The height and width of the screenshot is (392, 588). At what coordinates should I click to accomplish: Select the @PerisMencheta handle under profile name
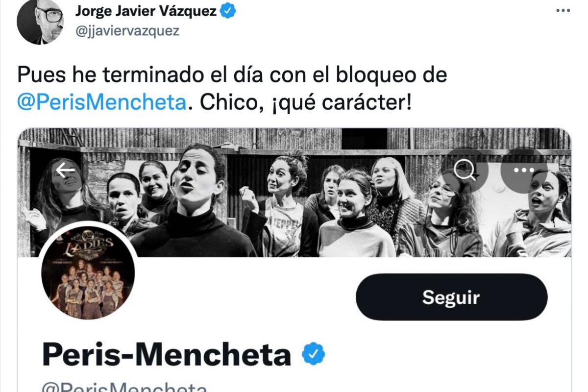(x=124, y=387)
